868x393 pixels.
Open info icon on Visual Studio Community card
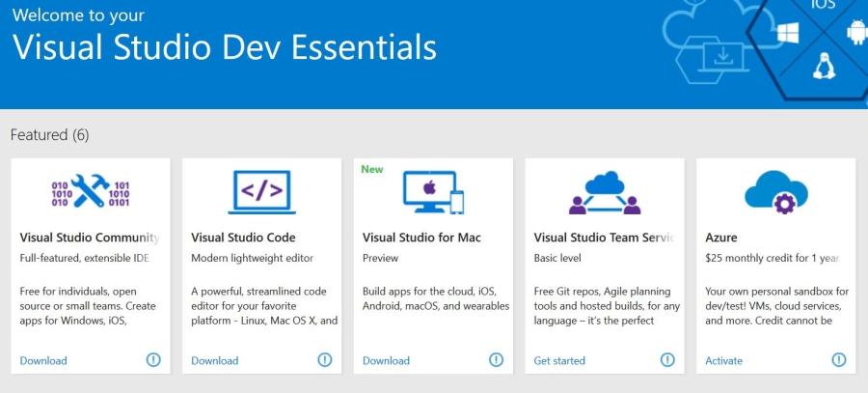(x=153, y=360)
